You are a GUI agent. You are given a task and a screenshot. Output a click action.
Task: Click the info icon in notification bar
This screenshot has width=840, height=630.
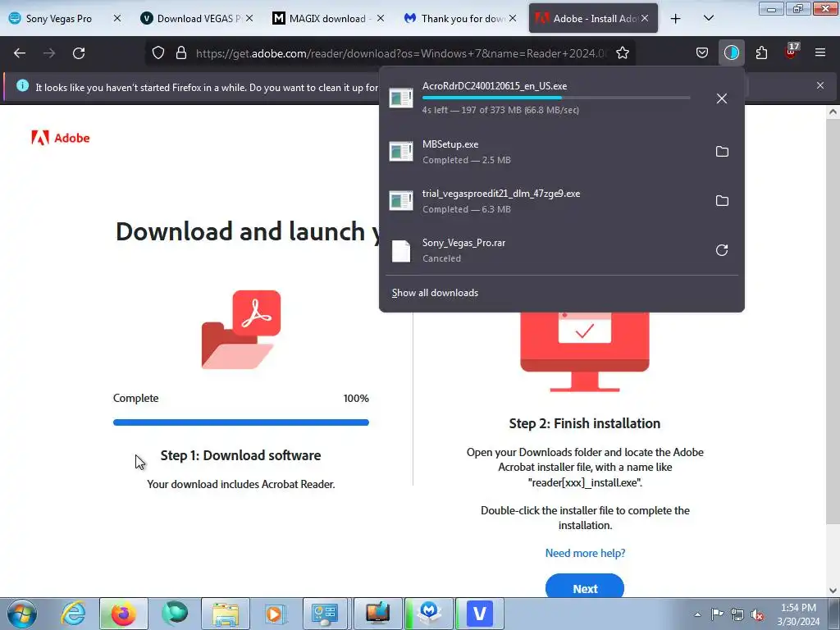coord(22,85)
